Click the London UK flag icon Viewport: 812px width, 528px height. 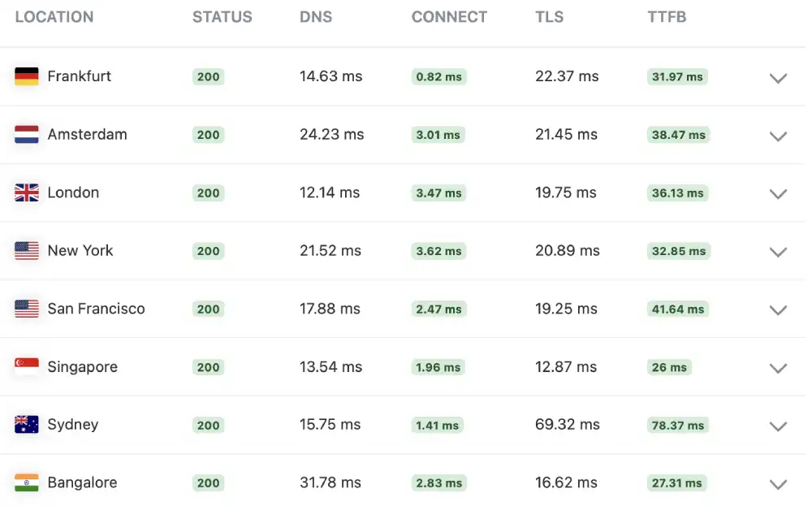tap(26, 193)
